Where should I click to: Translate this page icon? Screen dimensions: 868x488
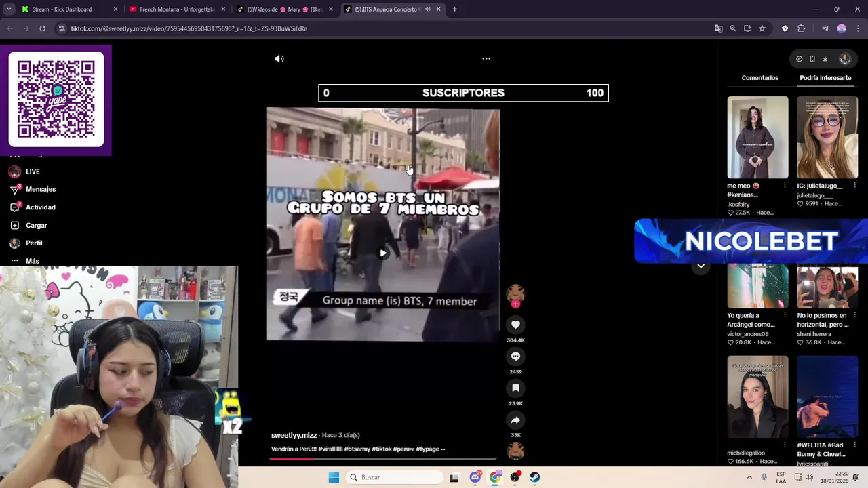[x=718, y=28]
